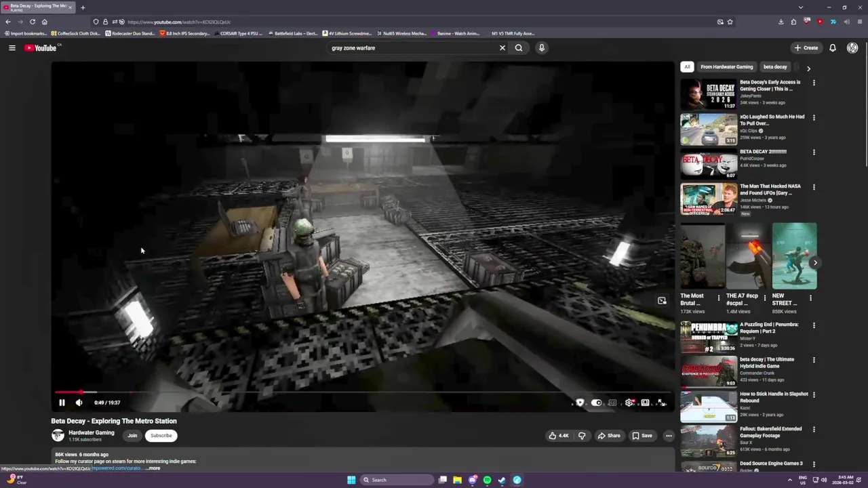
Task: Open the red YouTube extension icon
Action: 820,22
